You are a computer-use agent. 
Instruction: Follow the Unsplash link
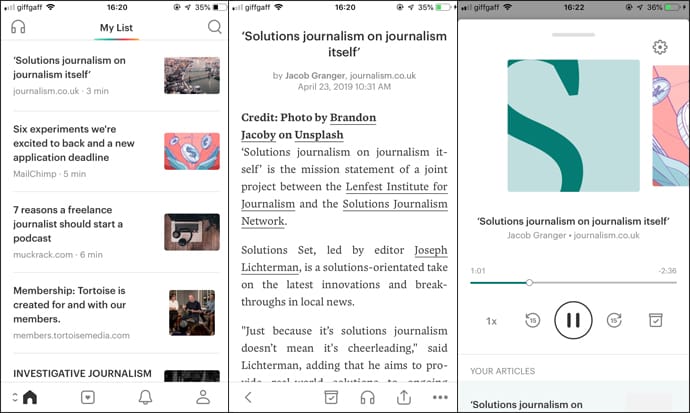[319, 135]
